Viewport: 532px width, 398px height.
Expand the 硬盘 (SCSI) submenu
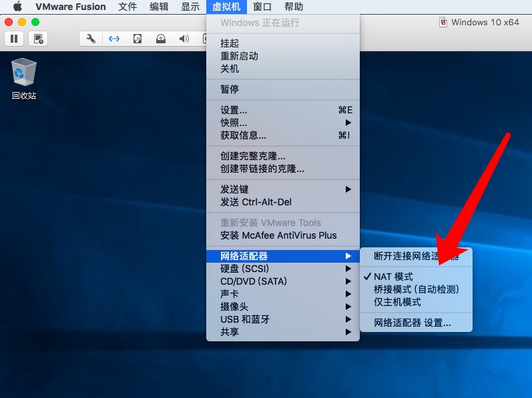point(283,269)
